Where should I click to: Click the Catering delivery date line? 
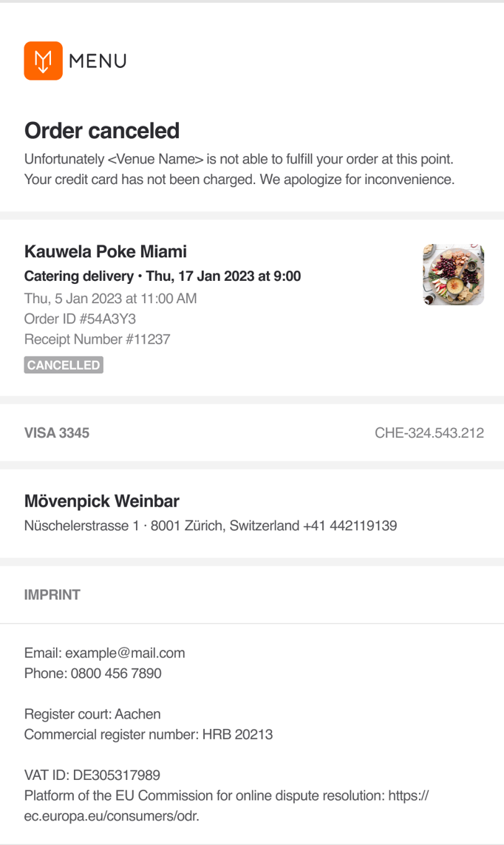[163, 276]
